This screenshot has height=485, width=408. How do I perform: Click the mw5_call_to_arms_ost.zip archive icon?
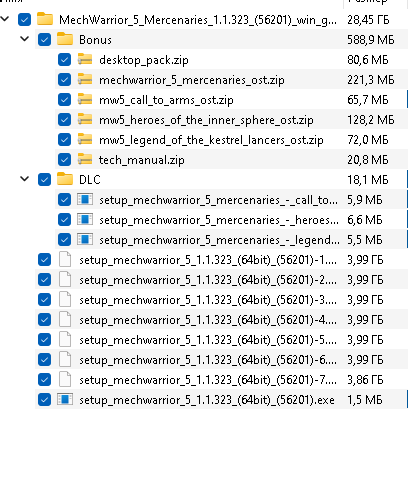(85, 99)
